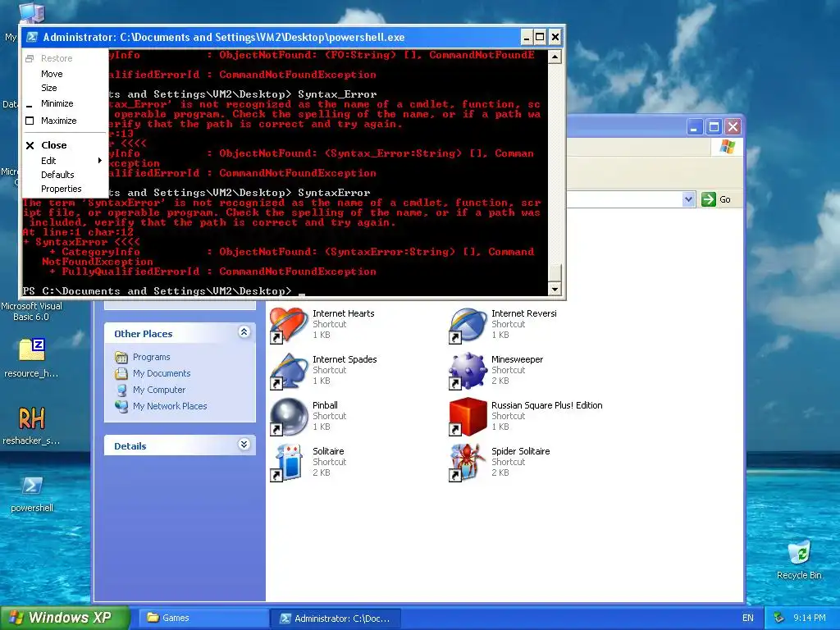Viewport: 840px width, 630px height.
Task: Select the resource_h zip folder icon
Action: tap(32, 349)
